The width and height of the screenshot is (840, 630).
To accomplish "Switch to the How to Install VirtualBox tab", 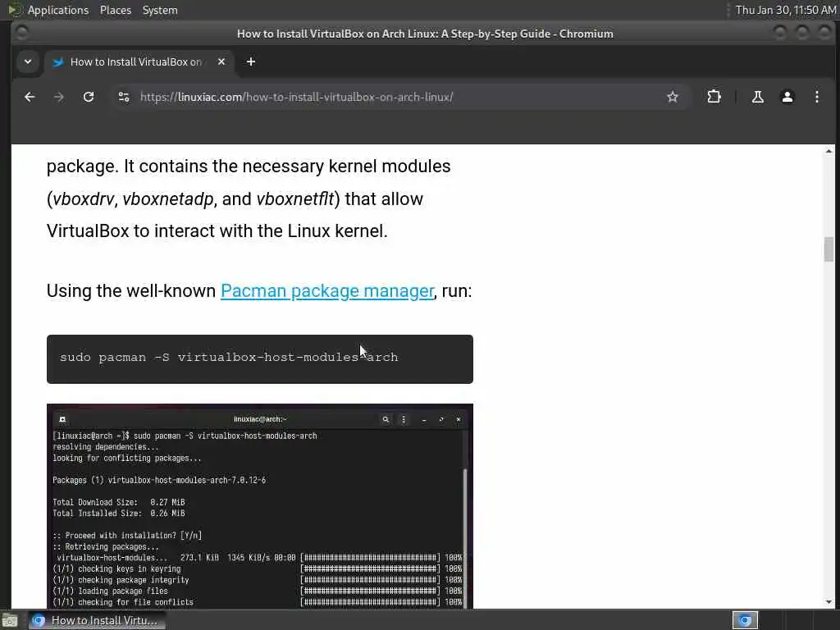I will click(139, 62).
